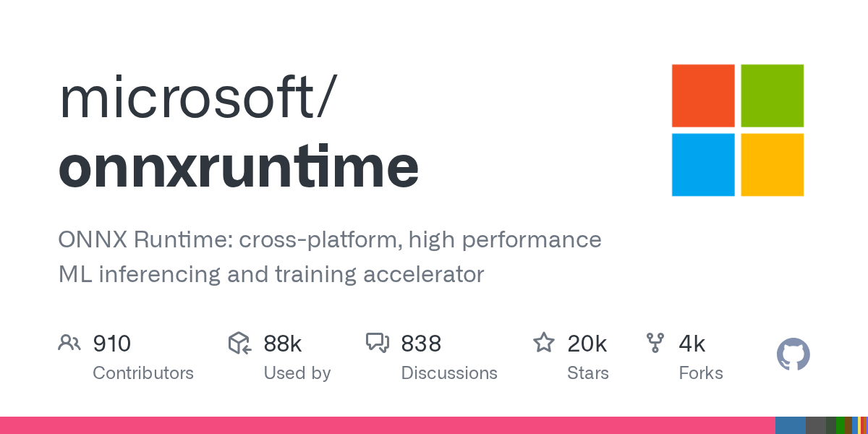Open the 838 Discussions label
This screenshot has height=434, width=868.
449,373
